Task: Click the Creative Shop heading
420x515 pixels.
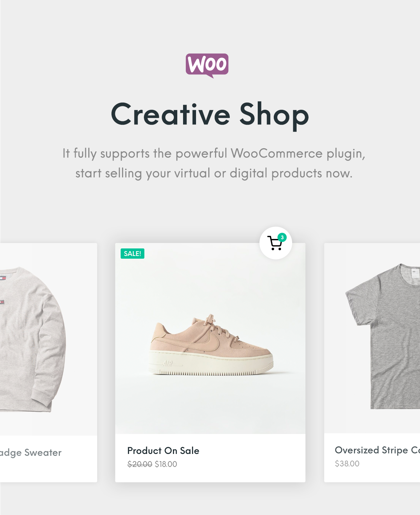Action: click(x=210, y=115)
